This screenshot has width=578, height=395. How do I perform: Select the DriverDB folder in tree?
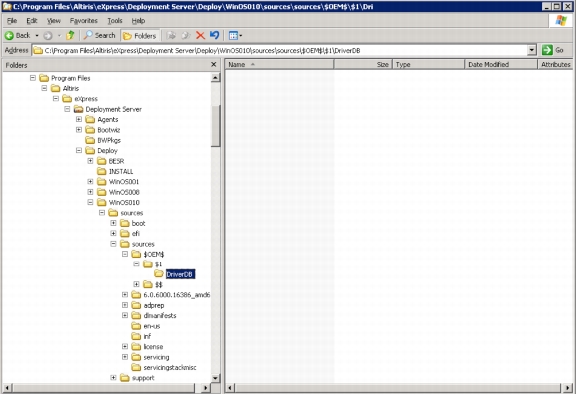[x=179, y=274]
